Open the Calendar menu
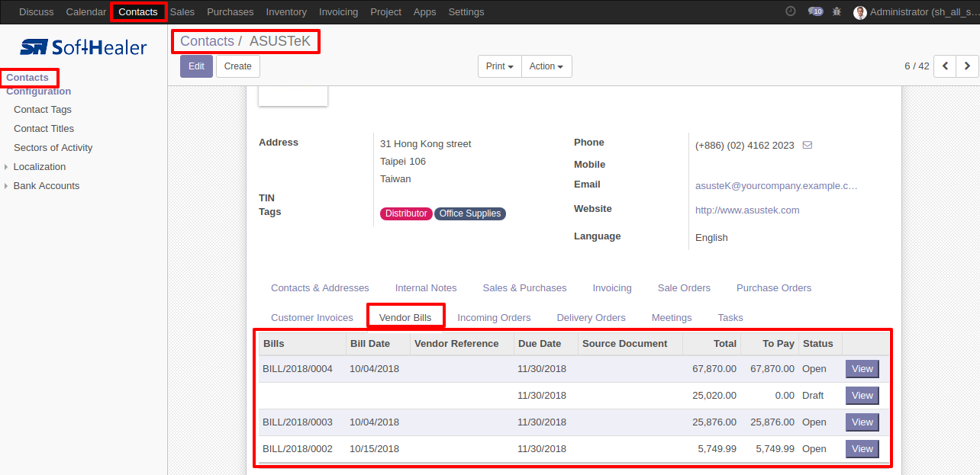 [86, 12]
